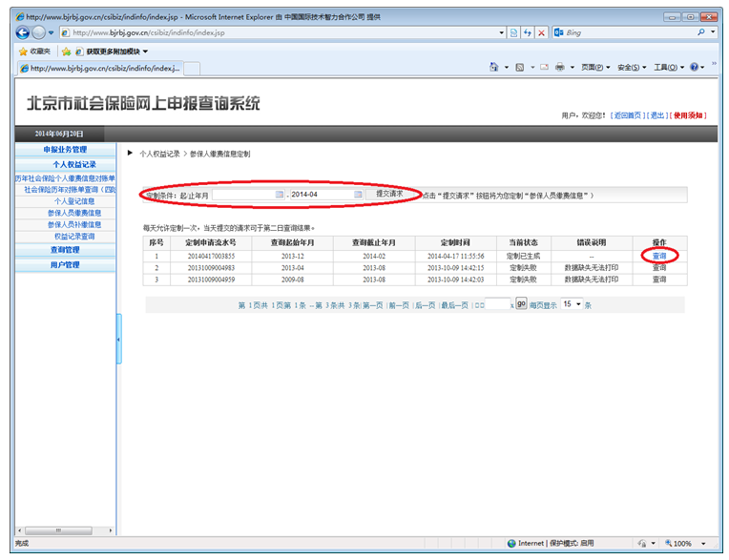Viewport: 729px width, 560px height.
Task: Expand the 页面(P) dropdown menu
Action: tap(596, 68)
